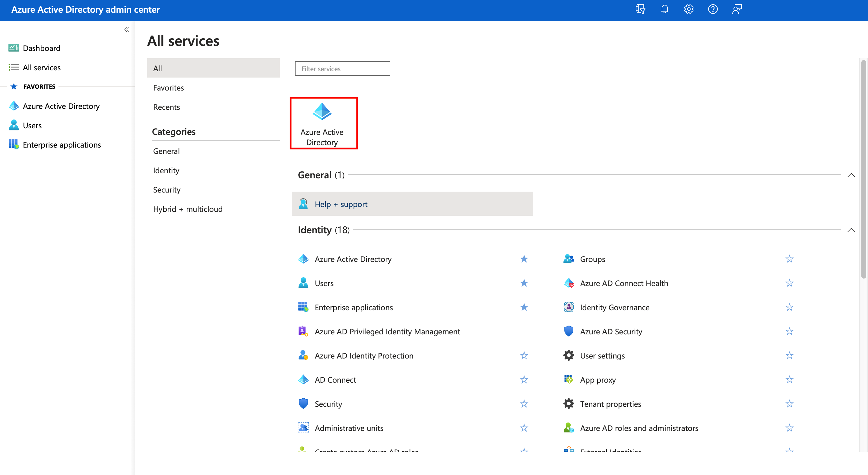The height and width of the screenshot is (475, 868).
Task: Collapse the General section chevron
Action: [851, 175]
